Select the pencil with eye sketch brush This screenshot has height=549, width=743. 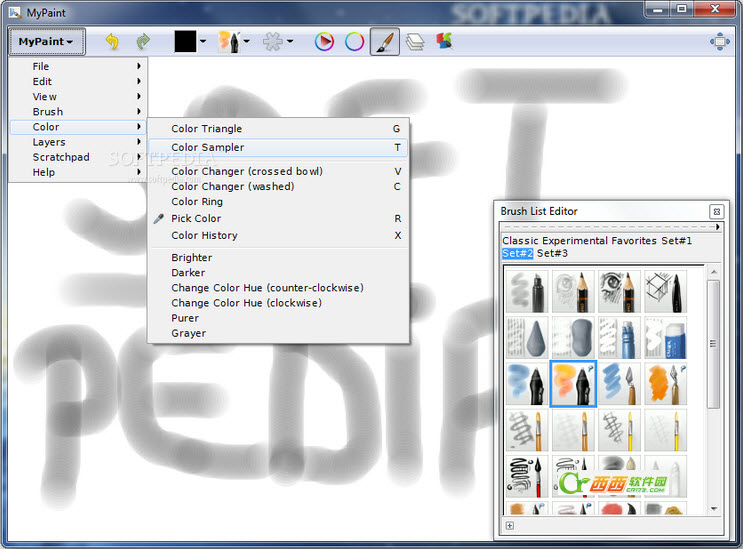click(x=619, y=291)
